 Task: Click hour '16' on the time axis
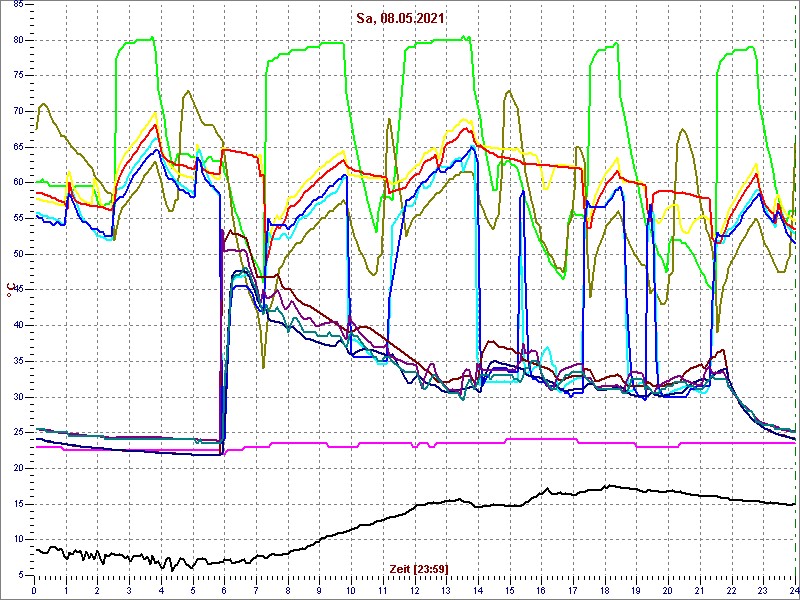pyautogui.click(x=541, y=590)
